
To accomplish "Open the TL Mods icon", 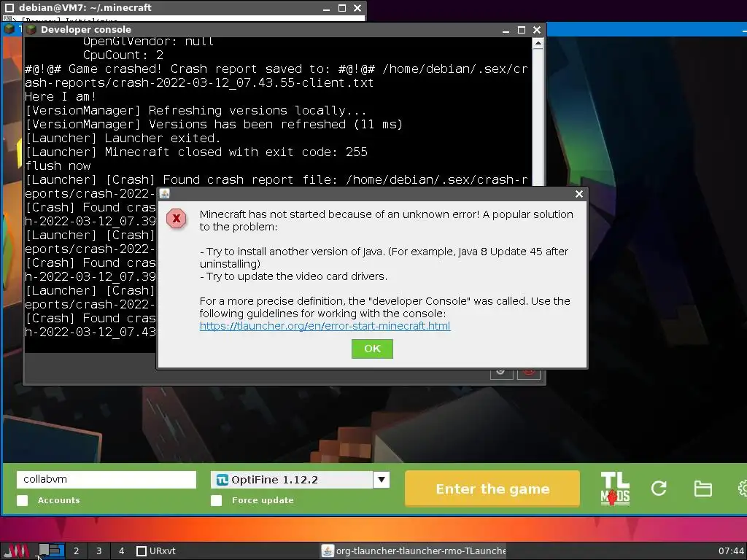I will click(614, 489).
